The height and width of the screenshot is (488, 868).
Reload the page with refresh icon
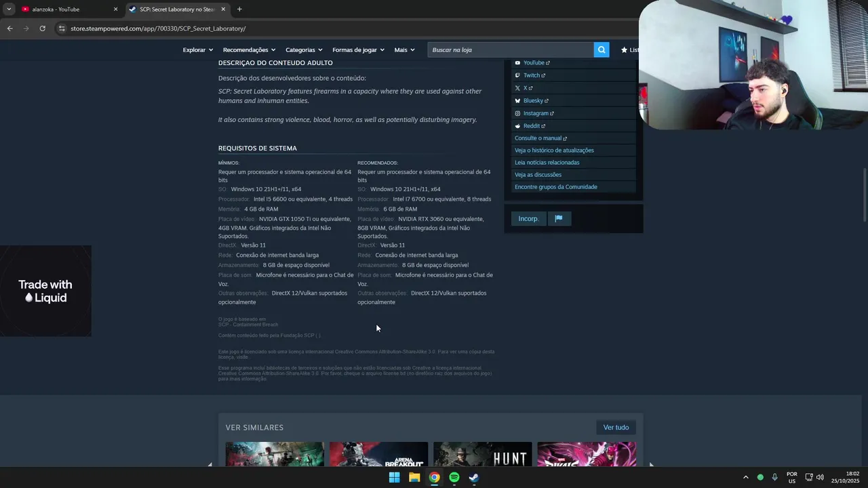(42, 28)
